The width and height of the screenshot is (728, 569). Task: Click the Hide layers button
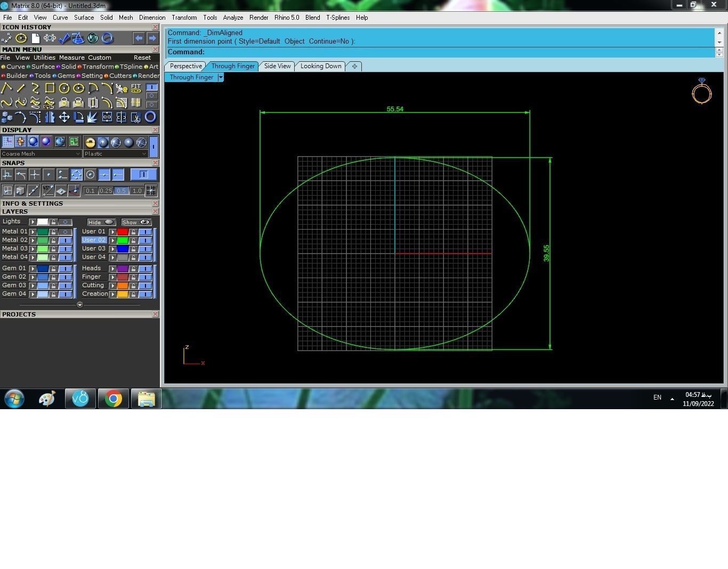(x=101, y=222)
